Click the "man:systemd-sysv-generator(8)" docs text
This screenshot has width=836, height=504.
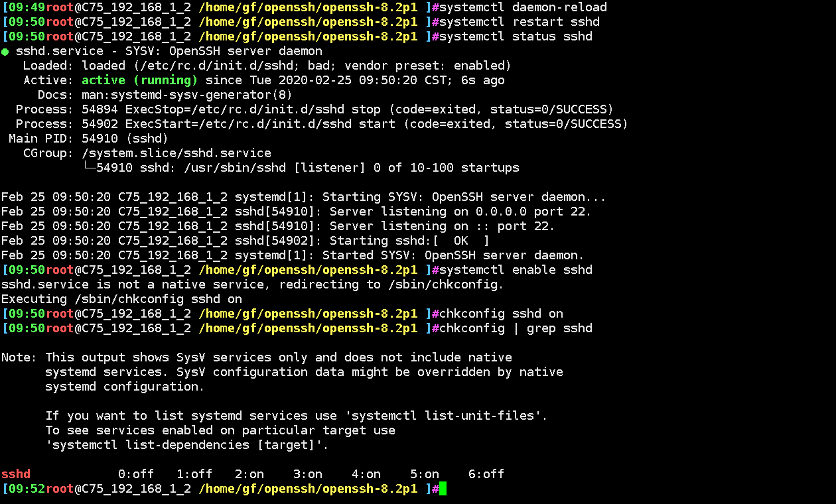[187, 95]
